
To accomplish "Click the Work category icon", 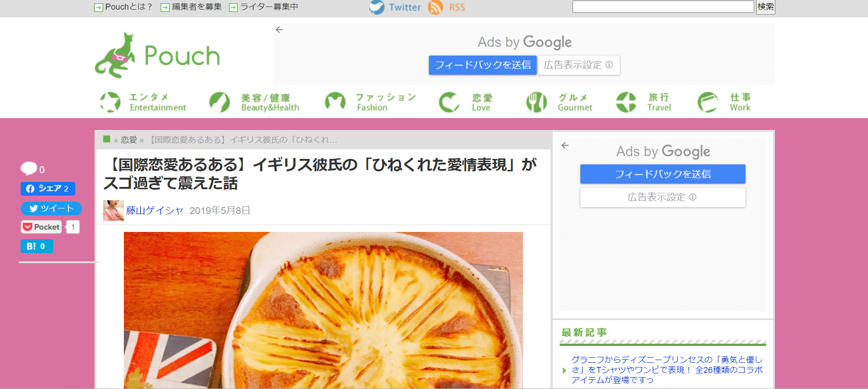I will (708, 102).
